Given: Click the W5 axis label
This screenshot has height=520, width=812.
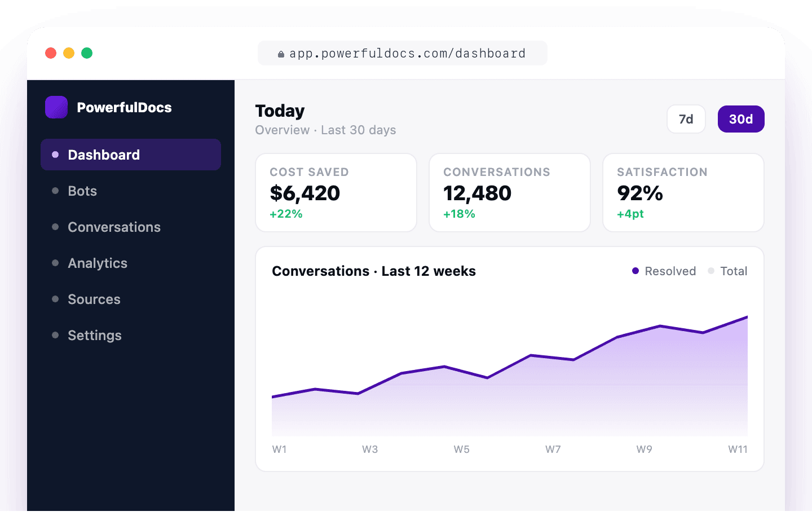Looking at the screenshot, I should point(462,450).
